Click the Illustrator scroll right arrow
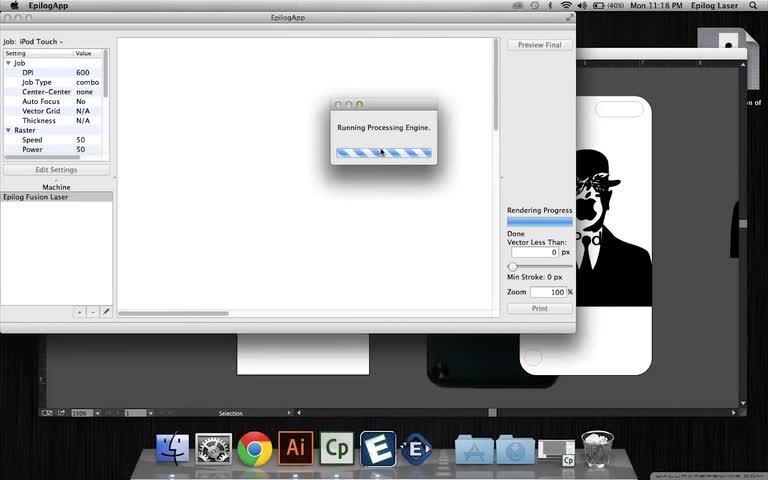768x480 pixels. click(x=733, y=413)
